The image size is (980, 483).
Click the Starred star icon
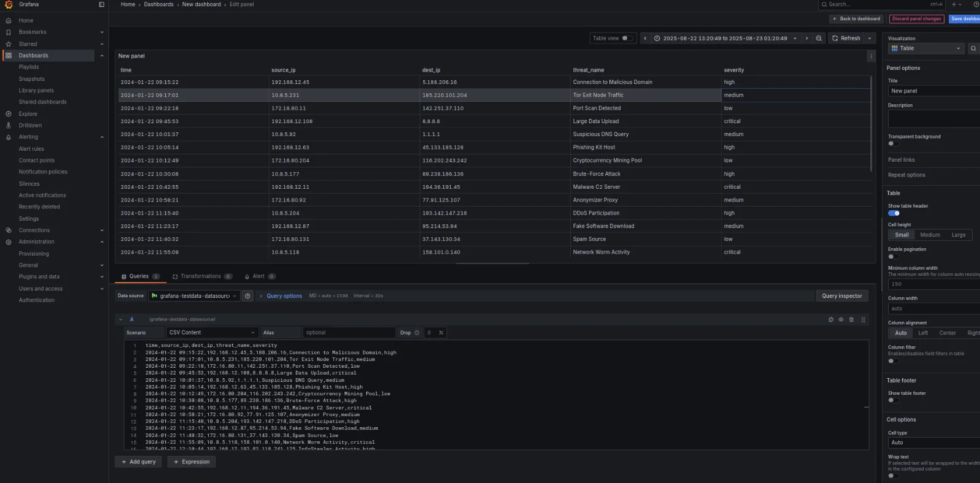click(9, 44)
